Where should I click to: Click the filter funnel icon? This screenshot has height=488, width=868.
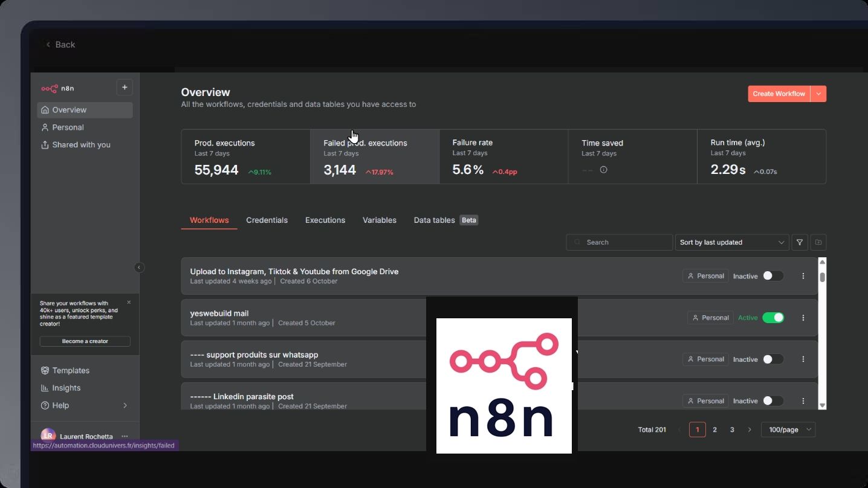(800, 242)
